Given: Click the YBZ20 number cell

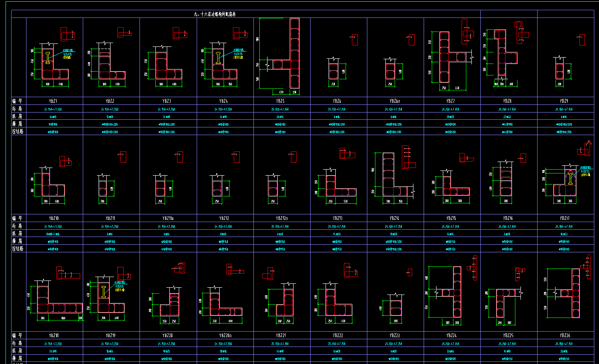Looking at the screenshot, I should pyautogui.click(x=168, y=335).
